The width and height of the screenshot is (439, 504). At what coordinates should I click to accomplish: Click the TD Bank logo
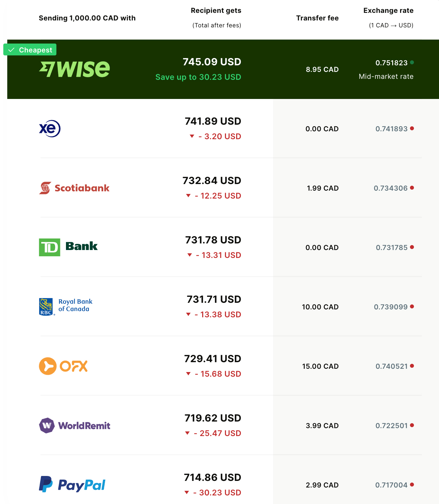click(68, 247)
